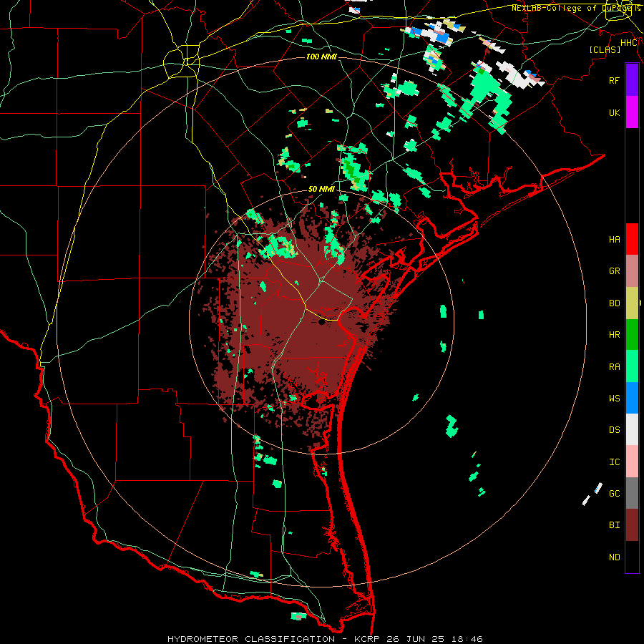The width and height of the screenshot is (644, 644).
Task: Click the "RF" legend label
Action: tap(614, 80)
